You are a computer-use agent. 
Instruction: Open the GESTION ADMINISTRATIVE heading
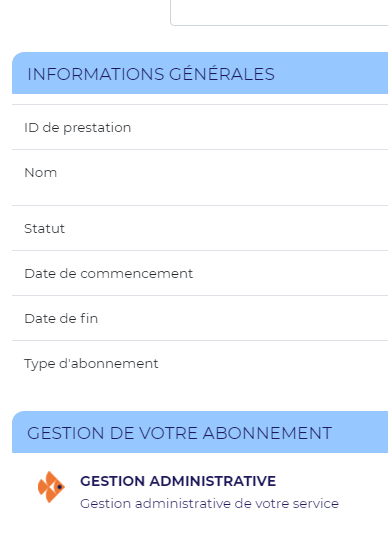[178, 481]
